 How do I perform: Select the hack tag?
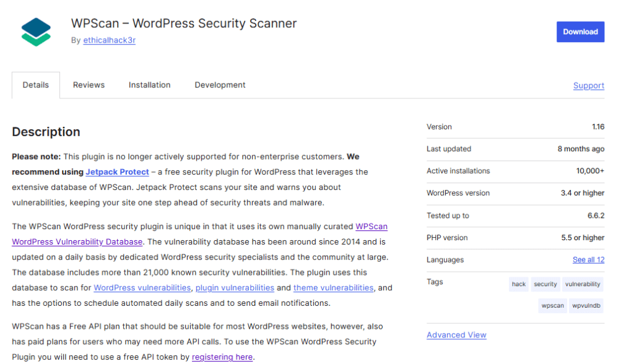pyautogui.click(x=519, y=284)
